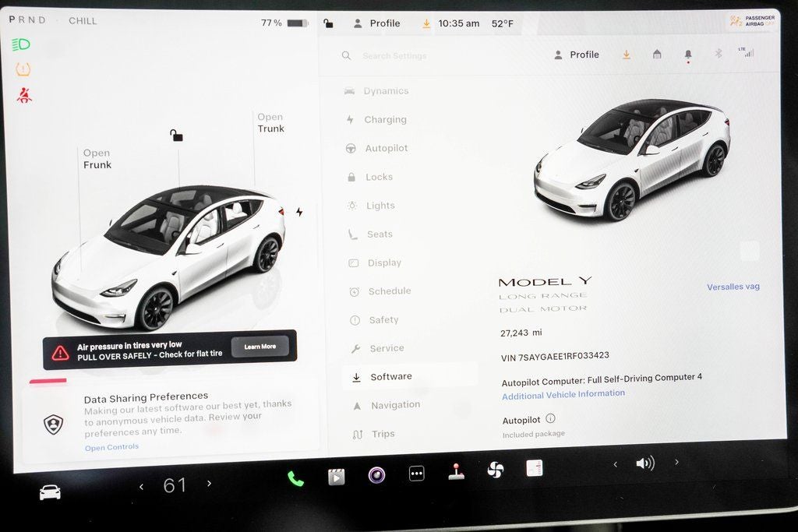Increase cabin temperature with the right chevron

(x=208, y=483)
